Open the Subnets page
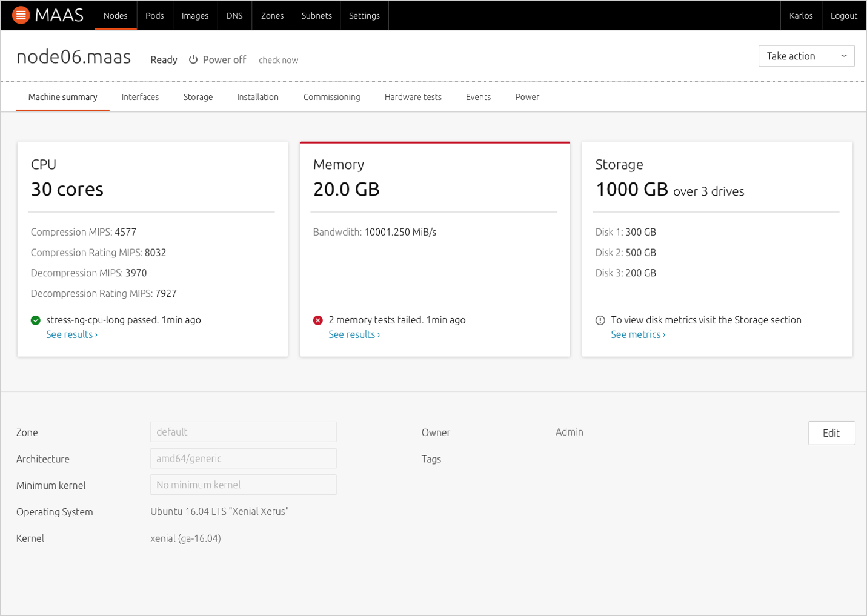867x616 pixels. coord(317,16)
